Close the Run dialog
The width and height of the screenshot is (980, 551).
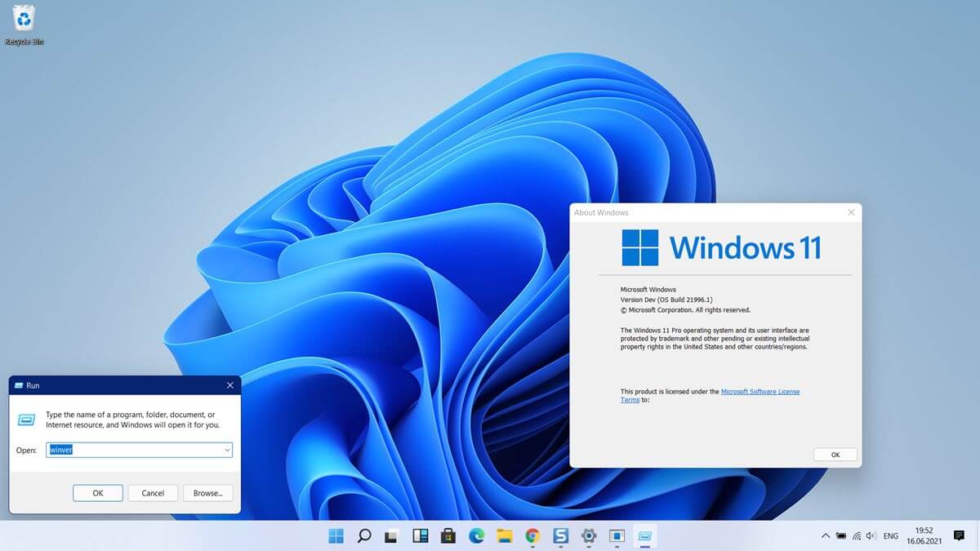pos(229,385)
